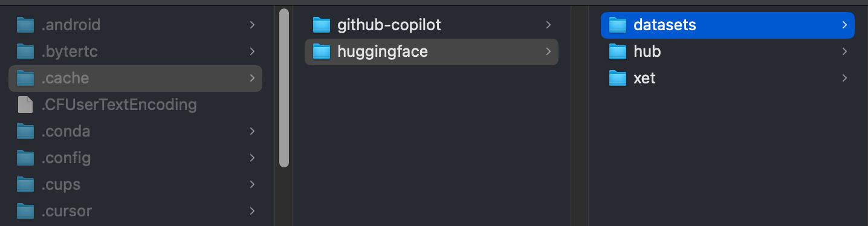Select the .cache folder name
This screenshot has height=226, width=868.
coord(65,79)
